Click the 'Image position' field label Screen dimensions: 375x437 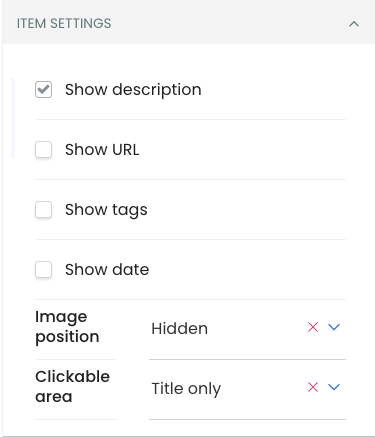point(67,327)
